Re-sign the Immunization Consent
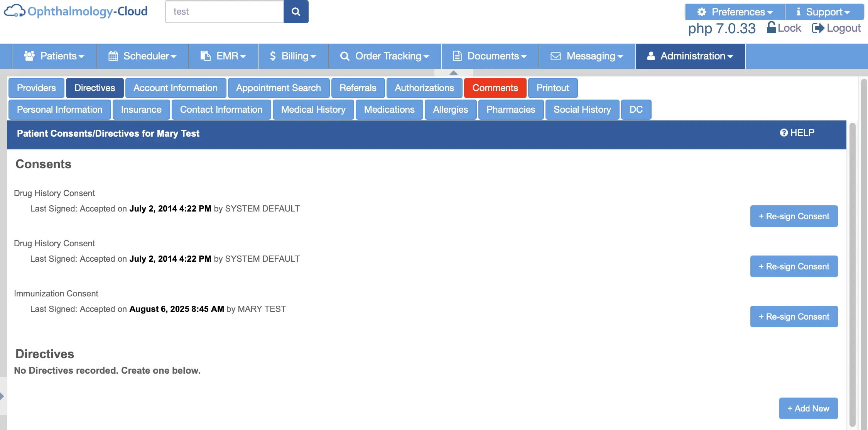This screenshot has height=430, width=868. 794,317
